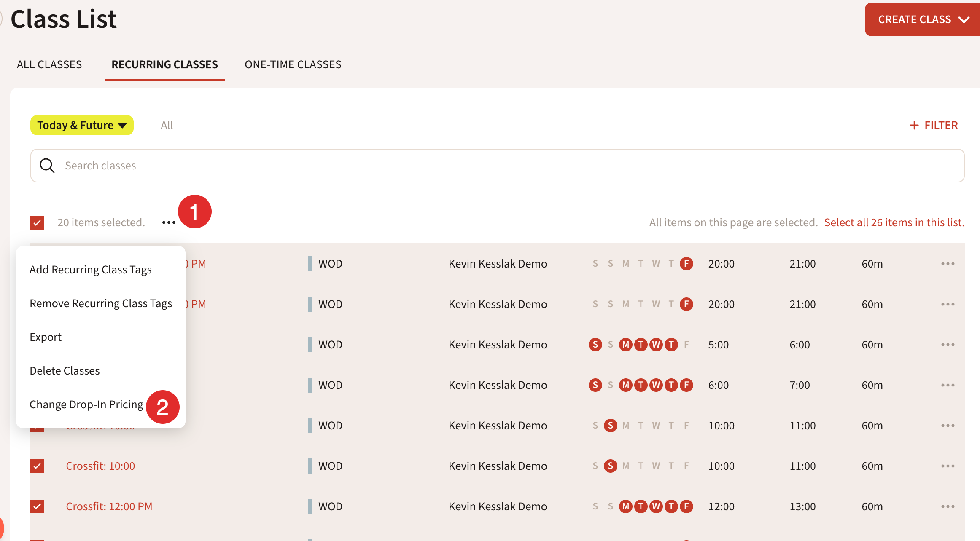Switch to ONE-TIME CLASSES tab
The image size is (980, 541).
pos(293,64)
